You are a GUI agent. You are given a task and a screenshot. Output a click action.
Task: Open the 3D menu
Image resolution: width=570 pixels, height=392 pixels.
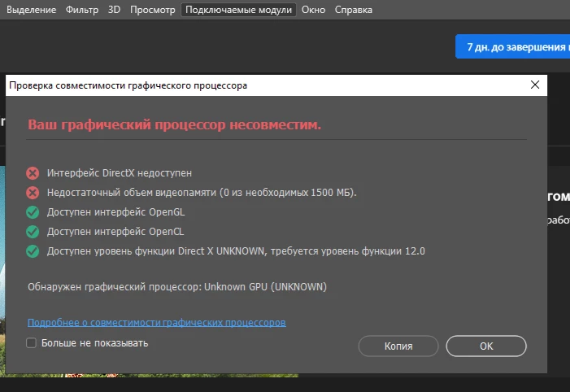tap(114, 10)
